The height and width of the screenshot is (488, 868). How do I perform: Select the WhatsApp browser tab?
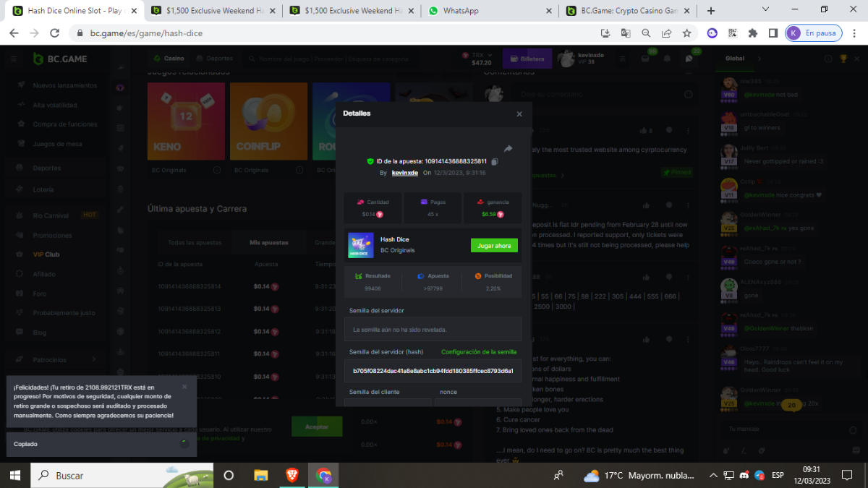click(488, 11)
